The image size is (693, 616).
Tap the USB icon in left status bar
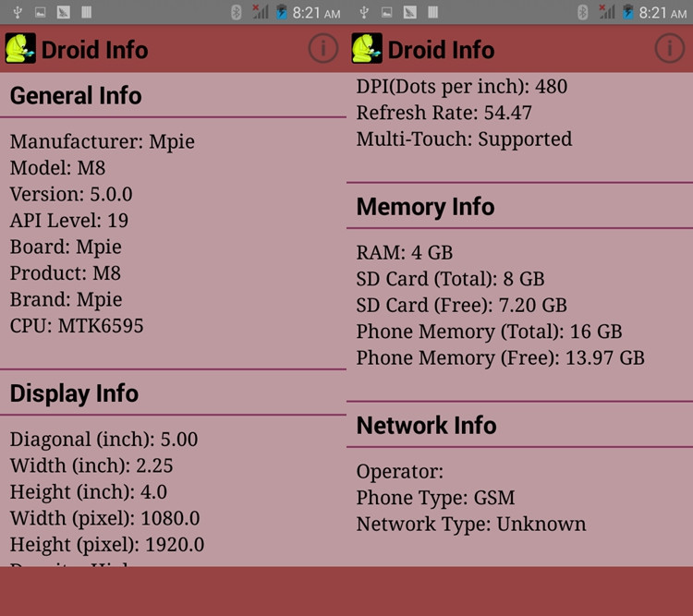coord(18,12)
